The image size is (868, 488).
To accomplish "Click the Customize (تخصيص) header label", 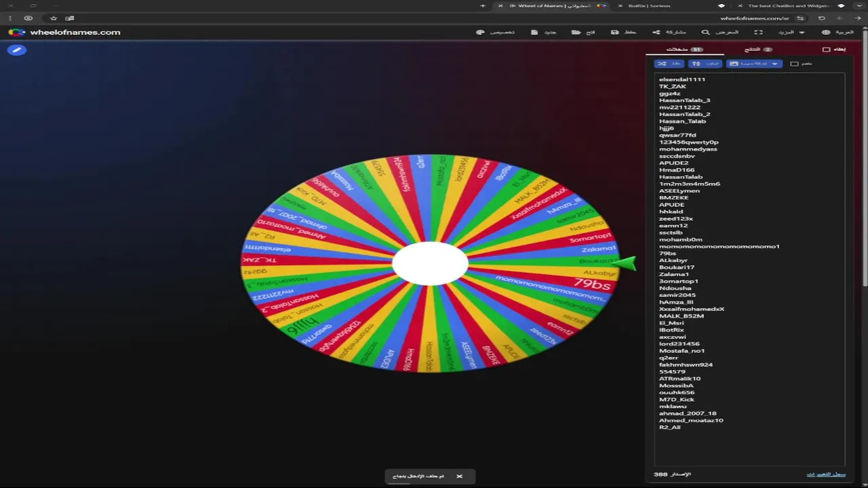I will click(502, 32).
